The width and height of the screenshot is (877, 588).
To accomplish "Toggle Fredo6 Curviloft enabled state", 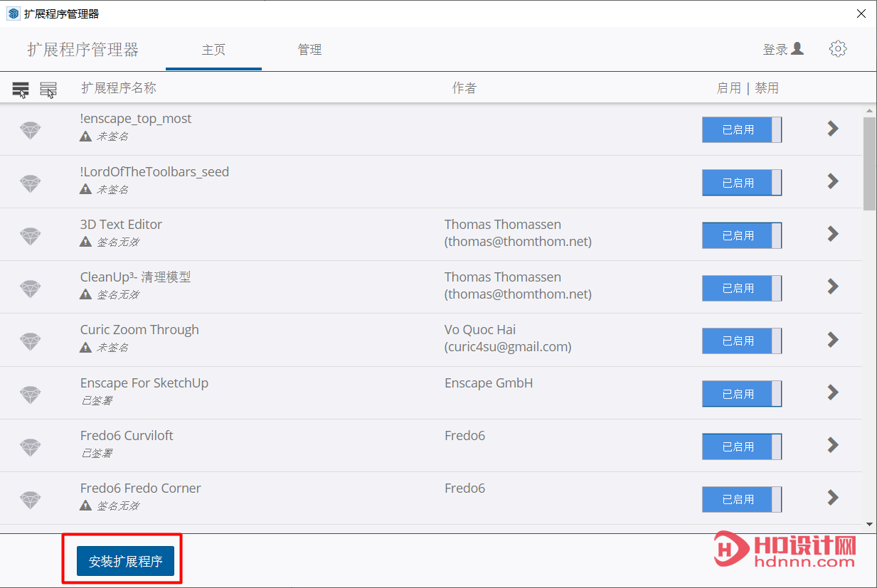I will [742, 447].
